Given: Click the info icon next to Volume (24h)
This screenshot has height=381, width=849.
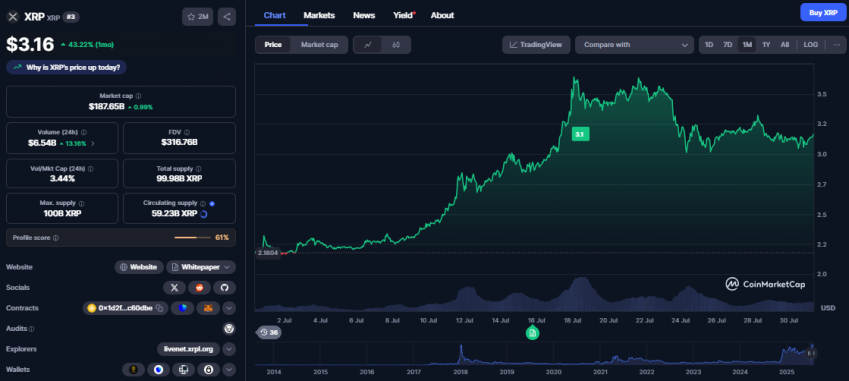Looking at the screenshot, I should pyautogui.click(x=83, y=132).
